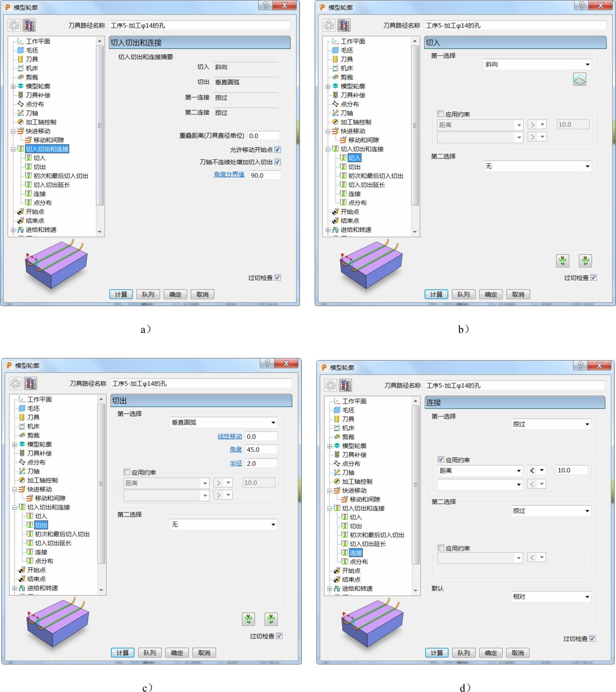Toggle 过切检查 checkbox in dialog a

278,278
